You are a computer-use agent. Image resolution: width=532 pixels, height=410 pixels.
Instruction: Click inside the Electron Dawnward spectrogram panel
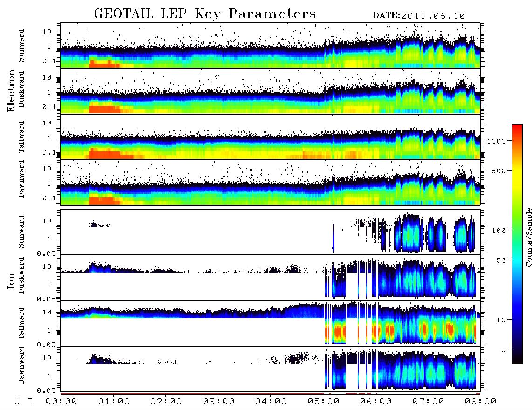pos(270,183)
